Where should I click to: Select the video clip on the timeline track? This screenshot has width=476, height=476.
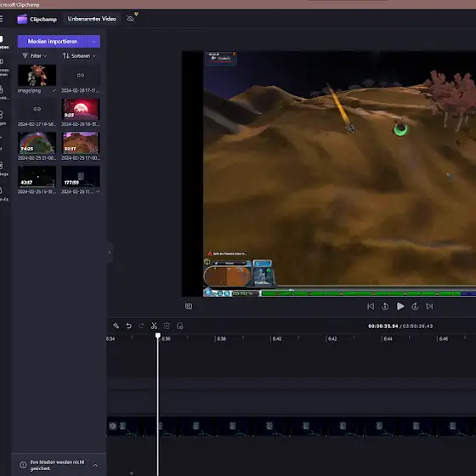pos(292,427)
